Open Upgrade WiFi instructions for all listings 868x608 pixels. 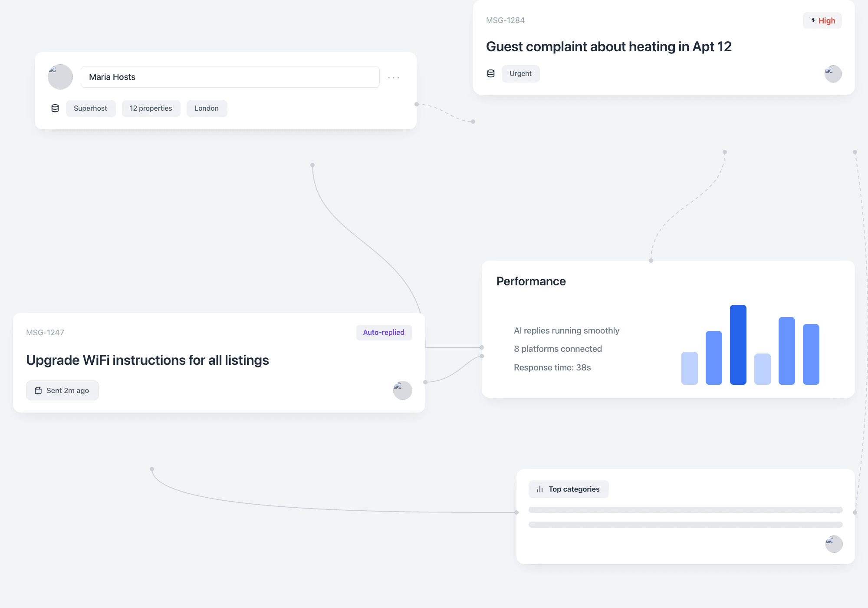148,360
